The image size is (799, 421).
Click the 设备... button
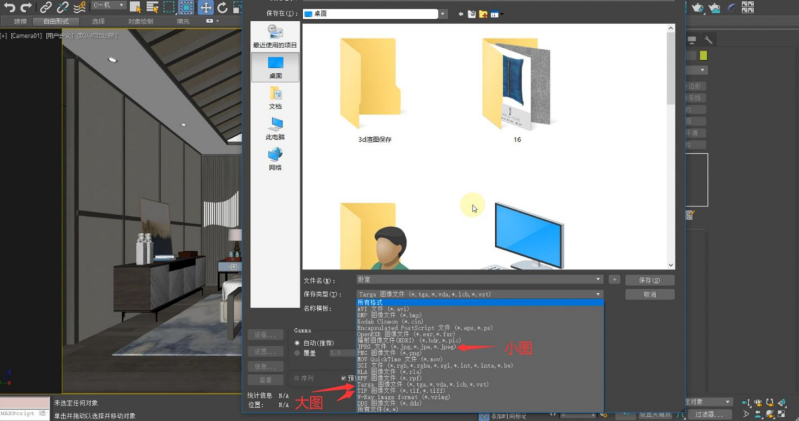[x=265, y=335]
